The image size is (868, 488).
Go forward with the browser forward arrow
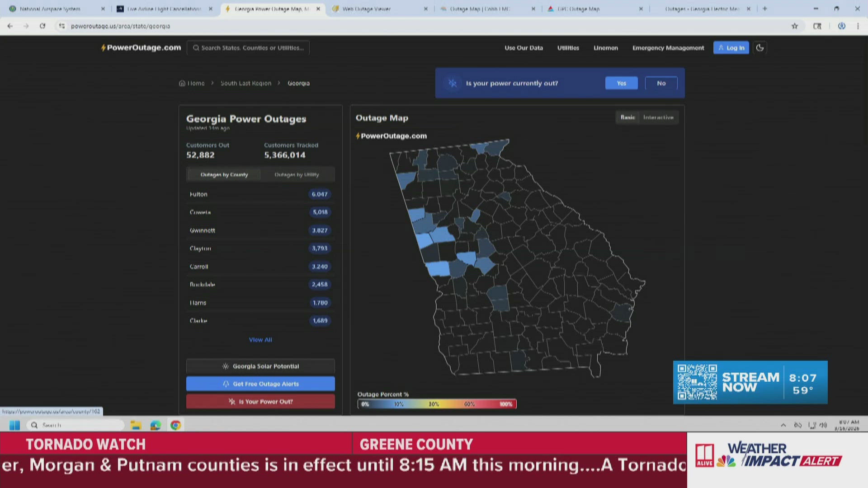click(26, 26)
